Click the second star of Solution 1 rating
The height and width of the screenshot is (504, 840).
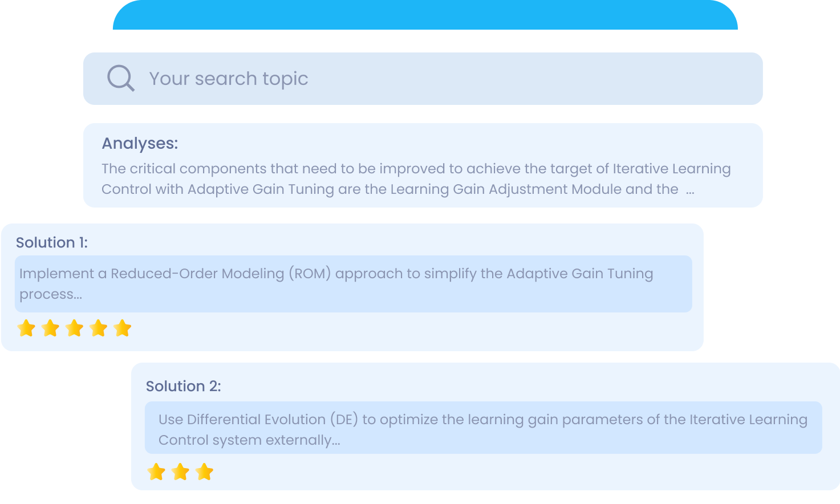[51, 328]
